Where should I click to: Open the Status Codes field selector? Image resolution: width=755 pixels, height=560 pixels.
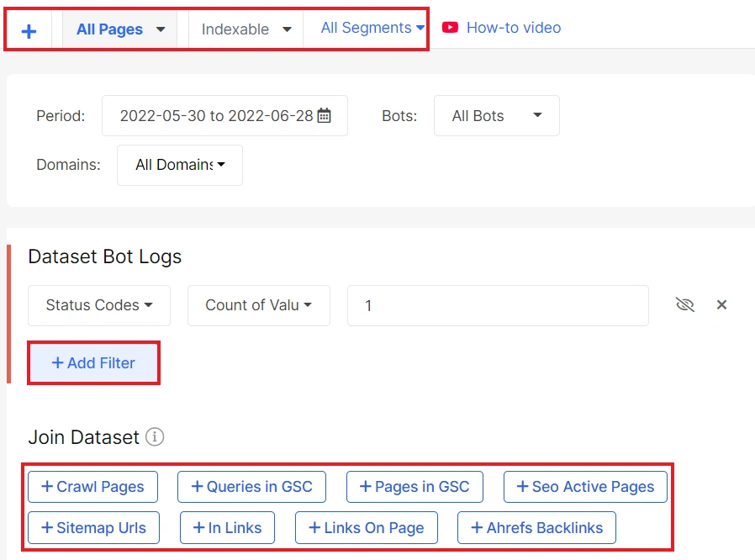(98, 305)
